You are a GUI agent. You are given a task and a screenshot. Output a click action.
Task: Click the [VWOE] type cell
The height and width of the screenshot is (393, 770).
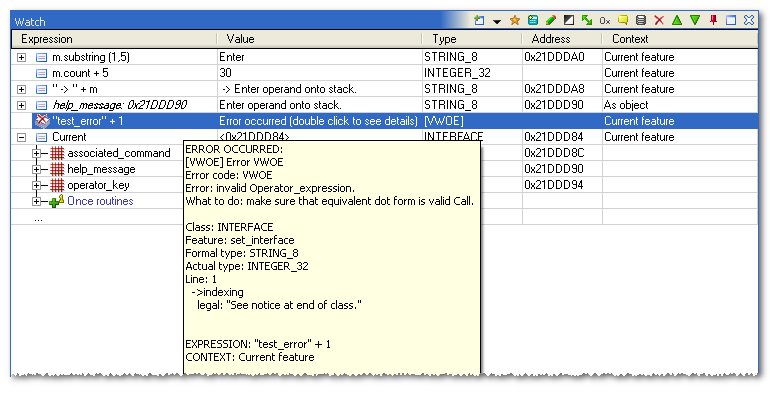(x=443, y=121)
